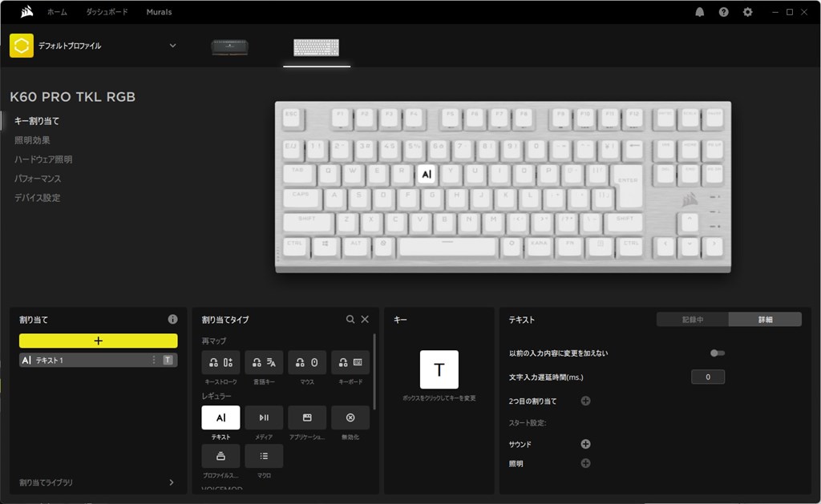Go to ダッシュボード tab

107,12
